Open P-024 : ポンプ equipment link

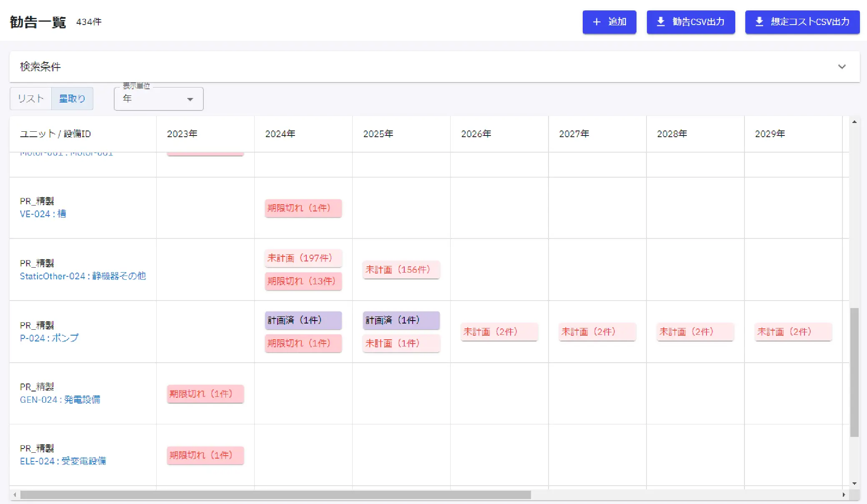coord(49,338)
